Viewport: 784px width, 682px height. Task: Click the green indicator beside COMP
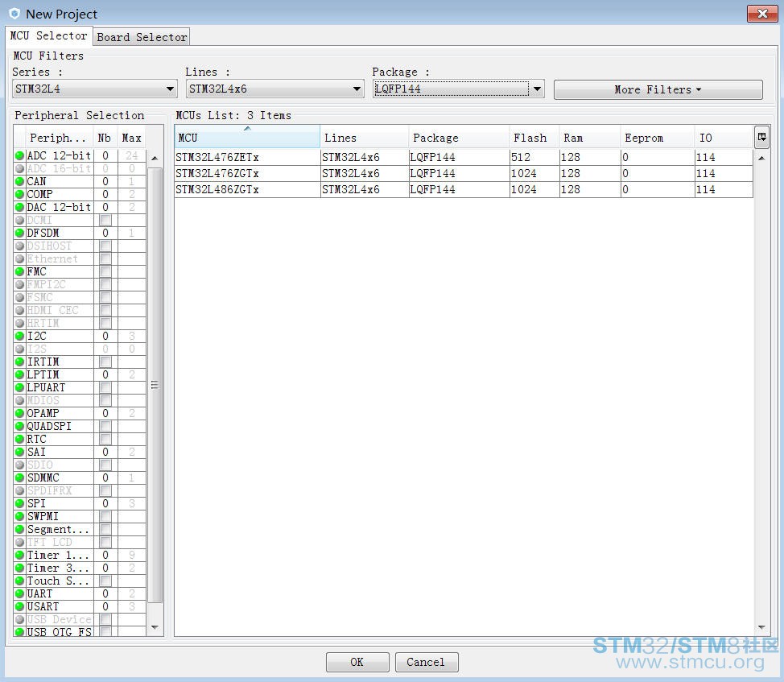tap(19, 195)
